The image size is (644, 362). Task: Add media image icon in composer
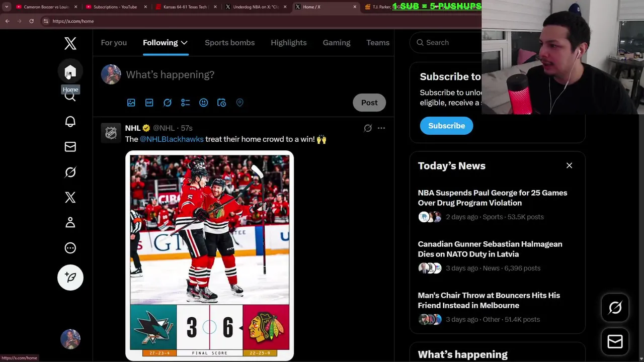pos(131,103)
